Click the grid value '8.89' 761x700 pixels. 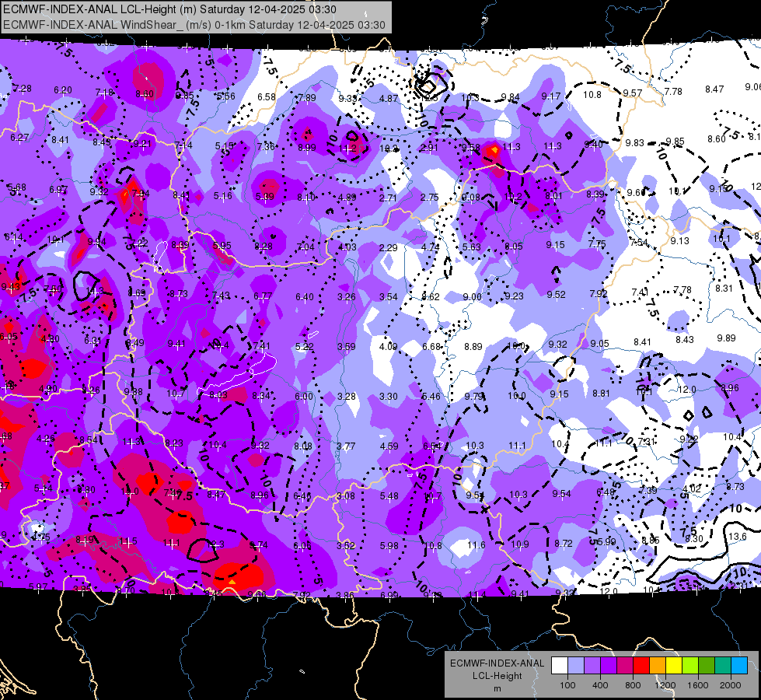[473, 346]
